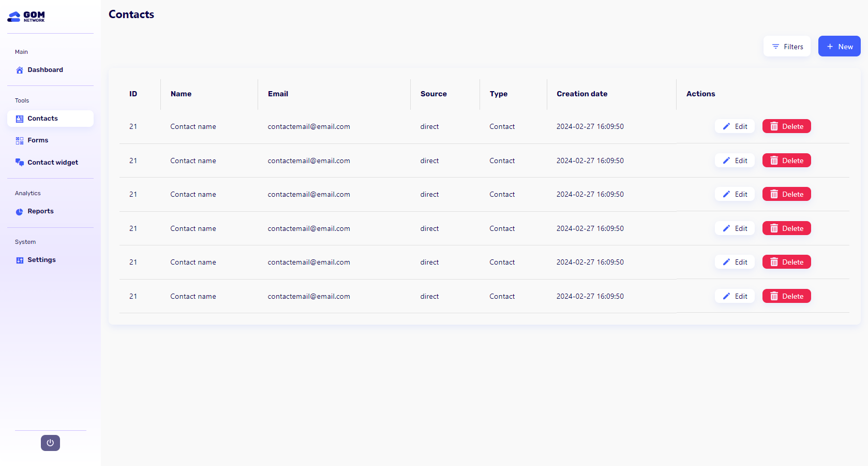Click pencil icon in fifth row Edit
Screen dimensions: 868x466
[726, 262]
